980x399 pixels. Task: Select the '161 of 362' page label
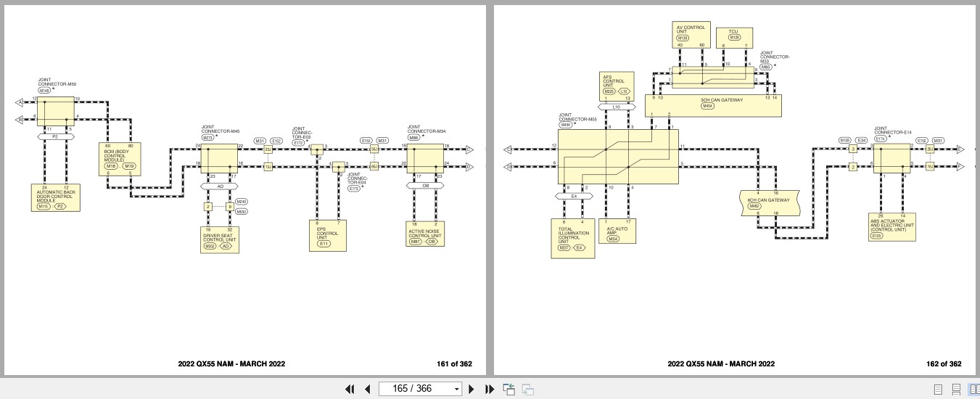point(455,364)
